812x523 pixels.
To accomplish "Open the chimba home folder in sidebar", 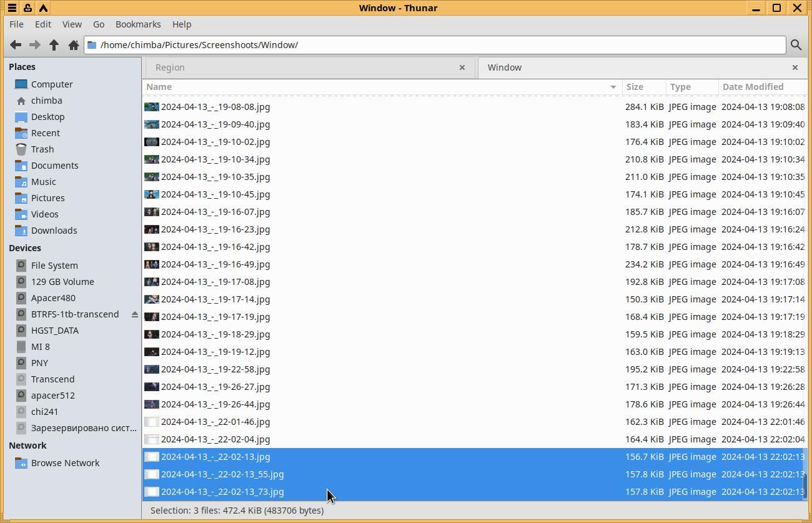I will point(47,101).
